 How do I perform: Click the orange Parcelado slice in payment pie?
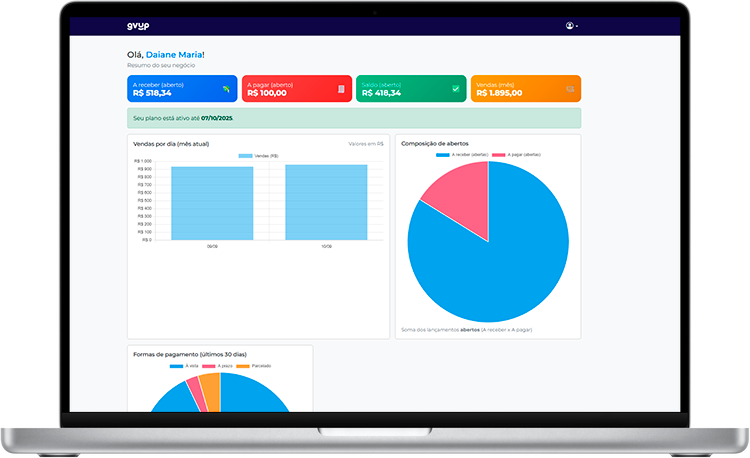[x=212, y=391]
